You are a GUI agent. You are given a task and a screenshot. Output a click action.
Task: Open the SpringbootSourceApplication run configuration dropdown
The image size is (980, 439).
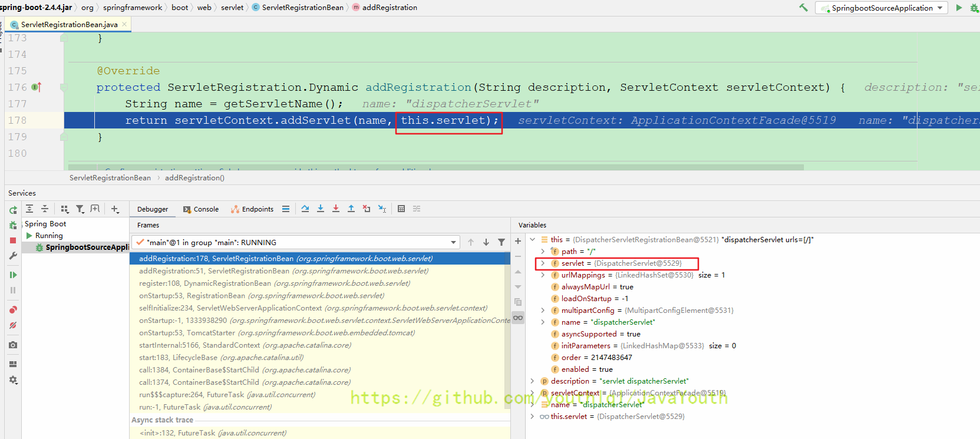coord(882,8)
